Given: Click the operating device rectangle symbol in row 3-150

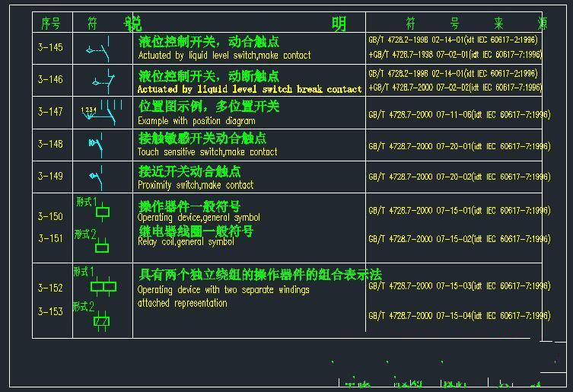Looking at the screenshot, I should [x=103, y=212].
